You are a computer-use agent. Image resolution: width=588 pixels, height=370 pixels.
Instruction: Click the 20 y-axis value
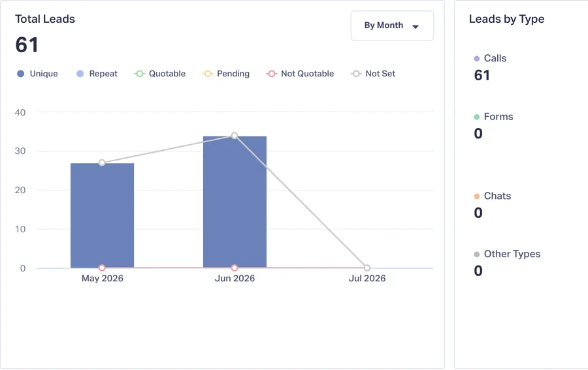click(20, 190)
